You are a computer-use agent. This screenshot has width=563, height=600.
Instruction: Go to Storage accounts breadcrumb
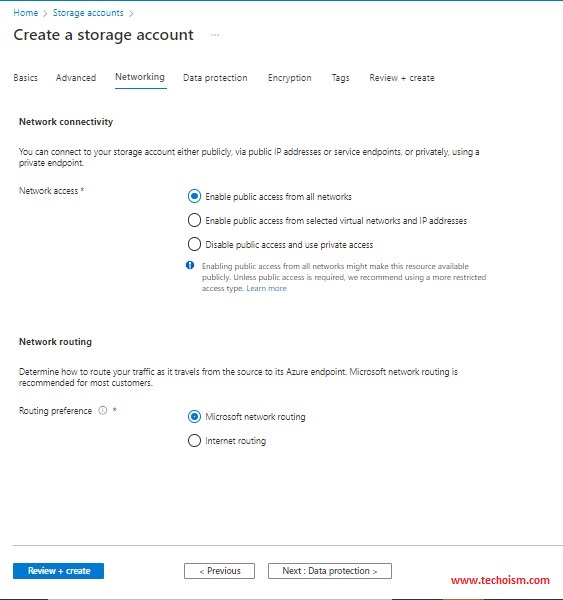[88, 13]
